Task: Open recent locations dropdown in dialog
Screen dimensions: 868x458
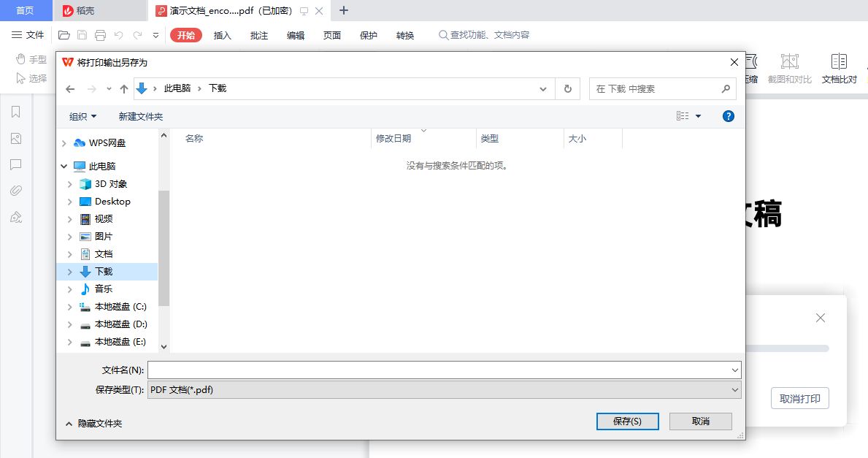Action: click(x=109, y=88)
